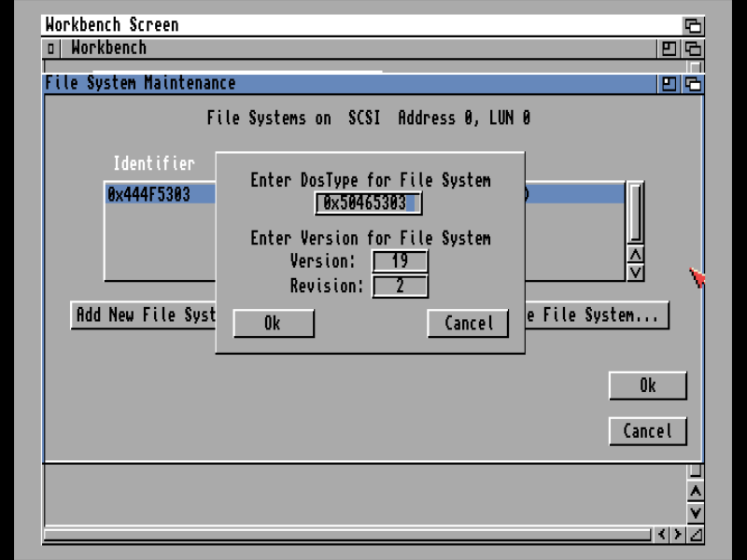Click the Workbench window depth gadget

[x=693, y=49]
